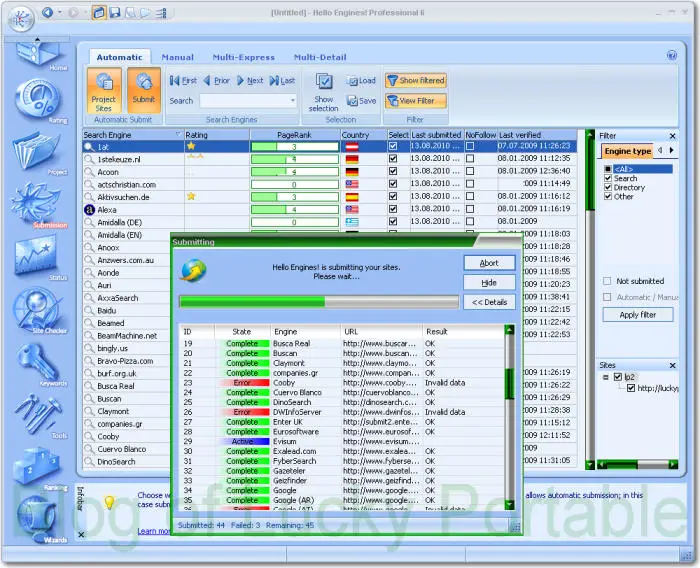The image size is (700, 568).
Task: Open the Project folder icon in sidebar
Action: (38, 152)
